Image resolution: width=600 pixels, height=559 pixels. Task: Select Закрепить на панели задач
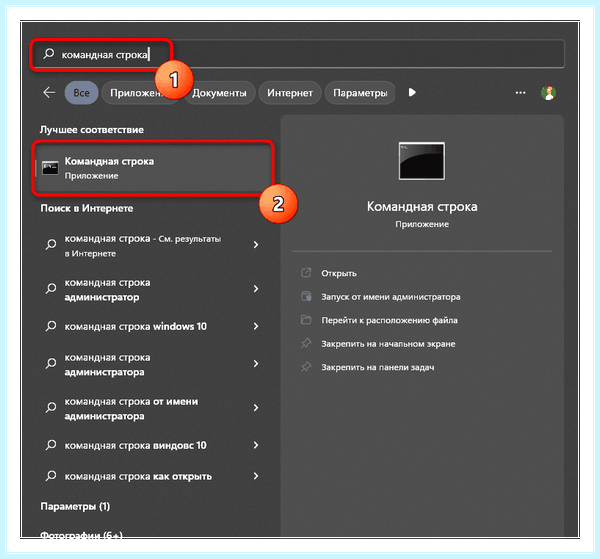coord(378,367)
